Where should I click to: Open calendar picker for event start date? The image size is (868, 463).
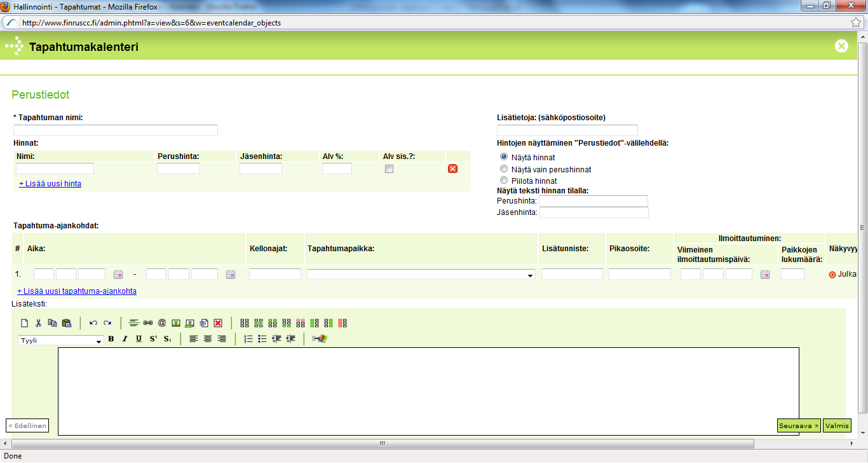118,275
